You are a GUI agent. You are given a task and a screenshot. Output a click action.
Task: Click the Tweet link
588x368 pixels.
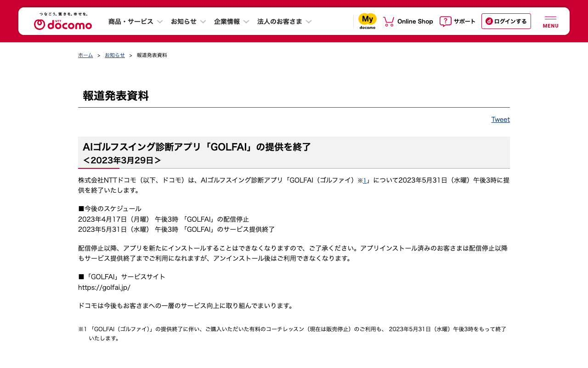[x=500, y=120]
